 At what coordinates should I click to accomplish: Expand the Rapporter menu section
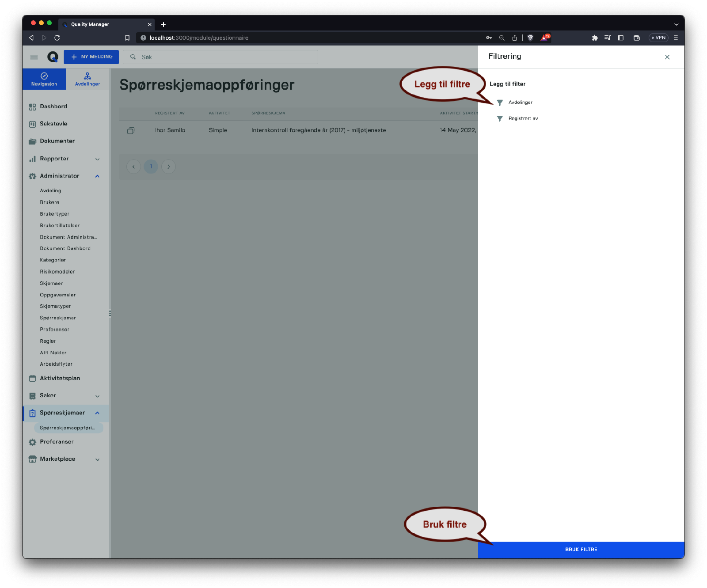coord(97,159)
